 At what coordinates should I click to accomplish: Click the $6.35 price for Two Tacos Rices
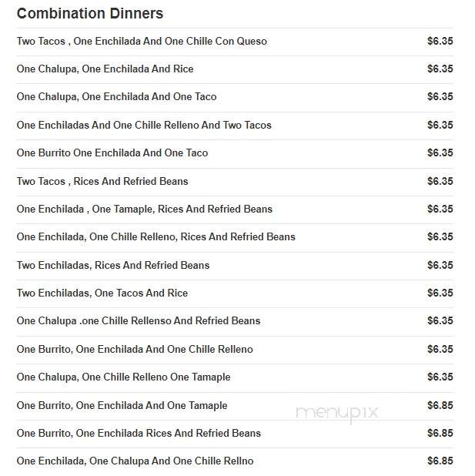click(x=440, y=181)
